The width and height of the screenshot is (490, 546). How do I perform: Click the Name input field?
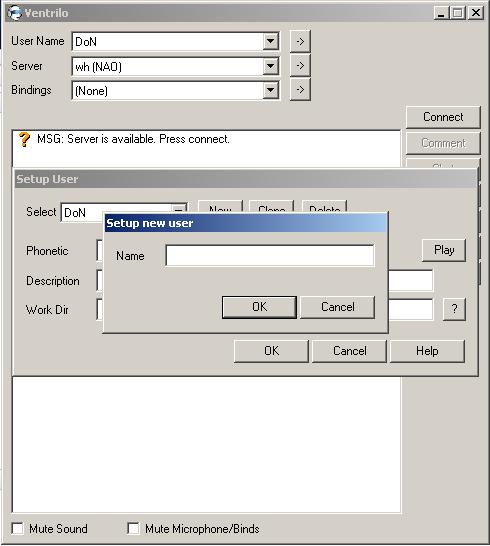[x=270, y=255]
